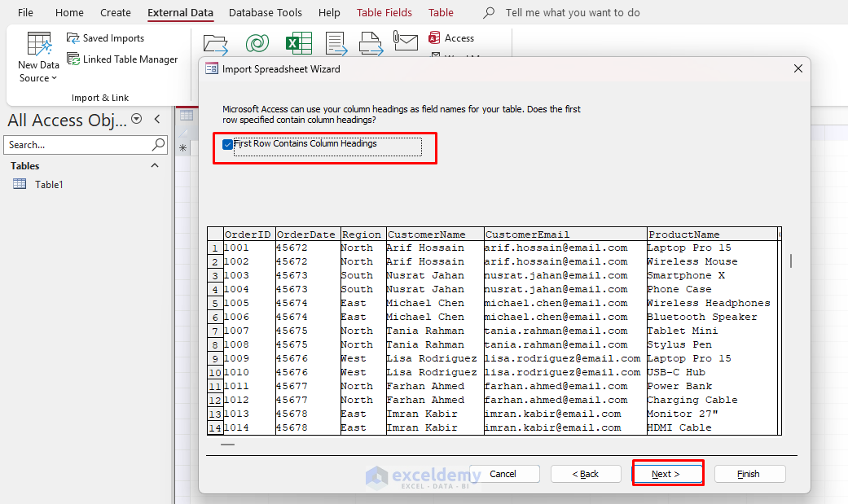Switch to the Database Tools tab

coord(265,12)
